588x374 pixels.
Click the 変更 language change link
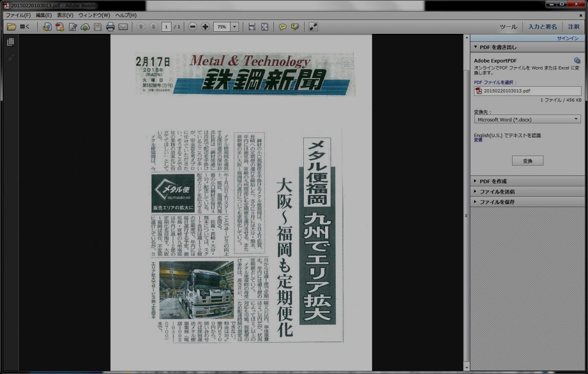pos(478,140)
